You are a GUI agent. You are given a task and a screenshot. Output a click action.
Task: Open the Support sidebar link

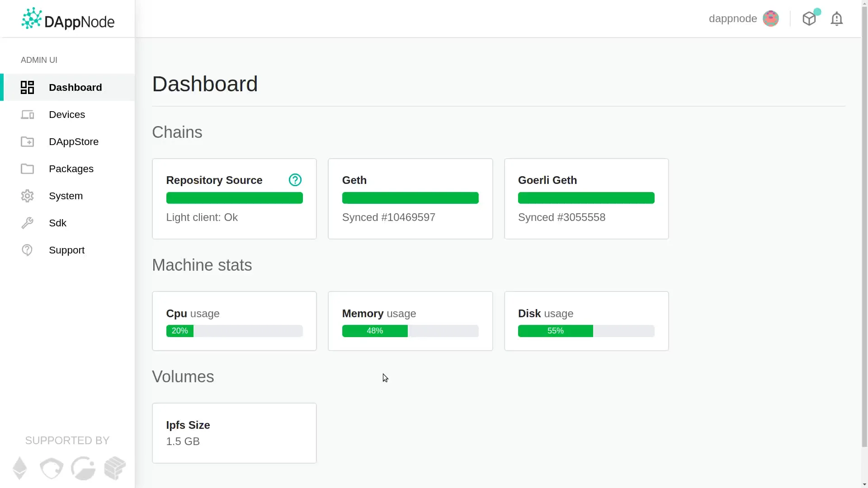tap(66, 250)
